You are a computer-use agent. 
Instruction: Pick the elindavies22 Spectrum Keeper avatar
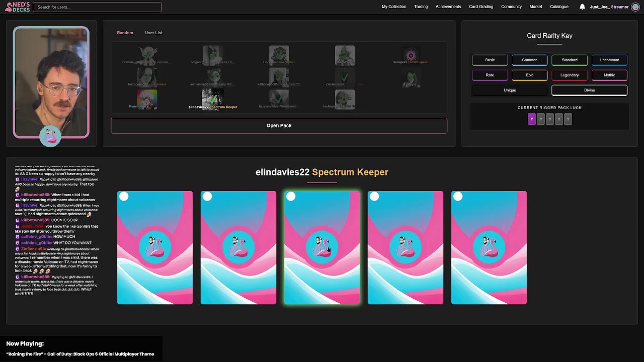coord(213,99)
